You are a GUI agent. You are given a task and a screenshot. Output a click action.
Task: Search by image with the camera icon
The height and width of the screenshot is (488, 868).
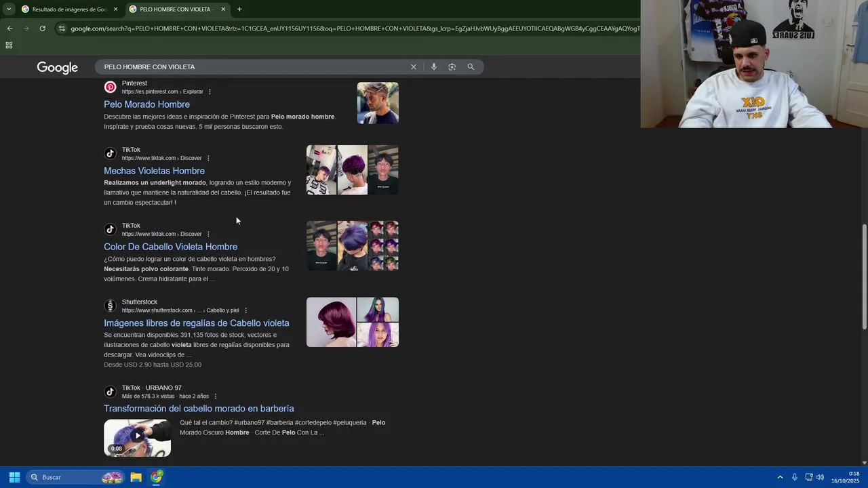click(x=452, y=67)
